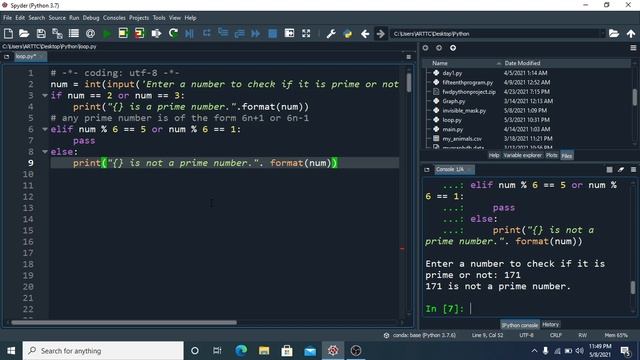Open the outline list icon in the toolbar

click(x=74, y=33)
